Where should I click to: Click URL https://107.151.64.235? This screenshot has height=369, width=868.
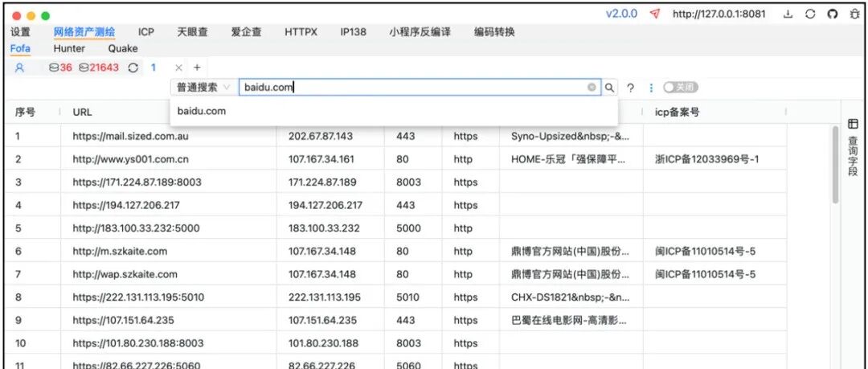point(125,320)
